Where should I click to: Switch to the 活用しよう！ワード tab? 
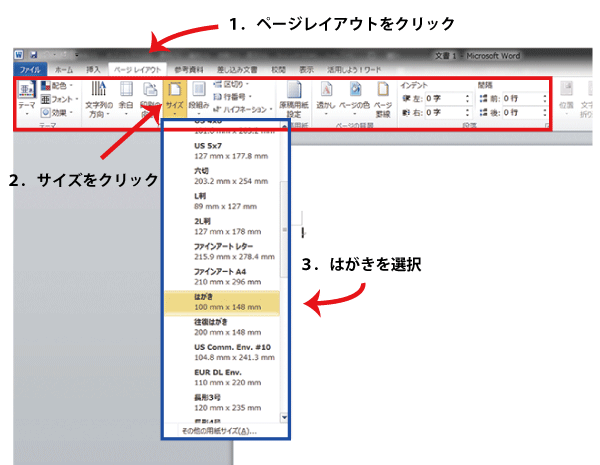tap(354, 70)
